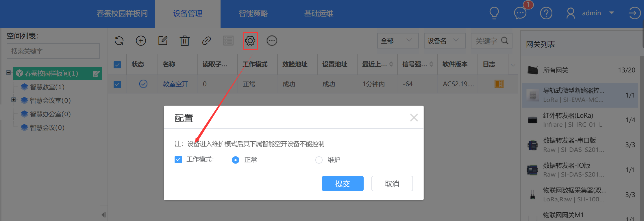Screen dimensions: 644x221
Task: Toggle the header select-all checkbox
Action: [x=117, y=65]
